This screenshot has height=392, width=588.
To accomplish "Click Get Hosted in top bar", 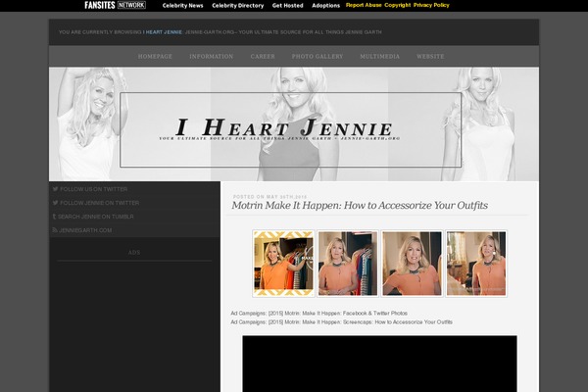I will click(x=287, y=6).
